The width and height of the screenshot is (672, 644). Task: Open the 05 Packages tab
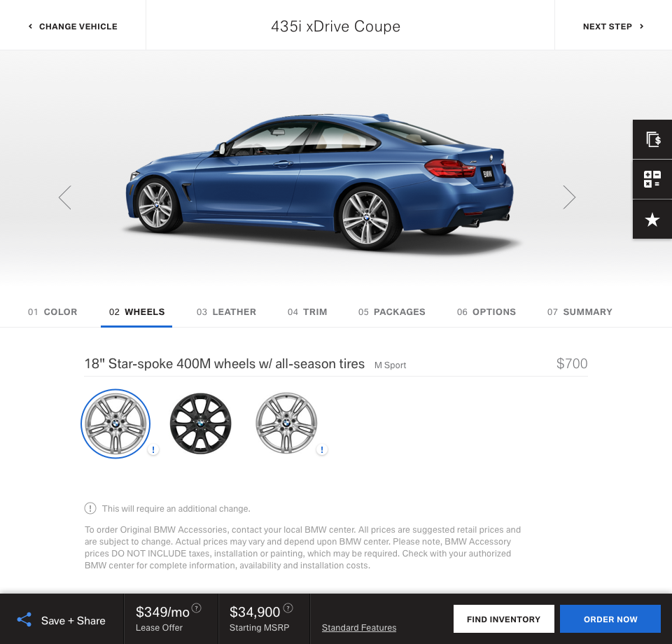pyautogui.click(x=392, y=312)
